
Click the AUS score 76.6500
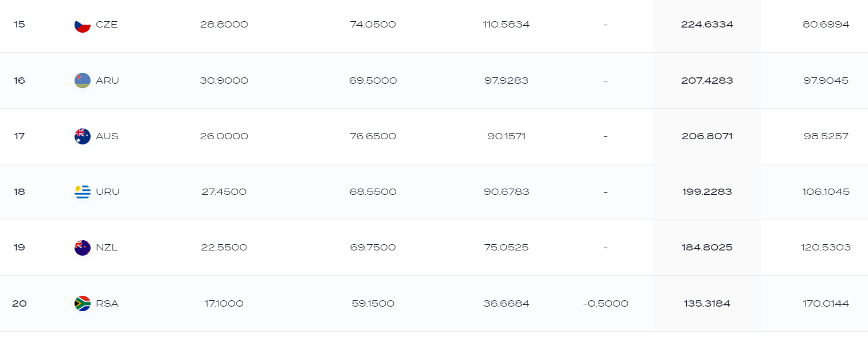[x=373, y=136]
